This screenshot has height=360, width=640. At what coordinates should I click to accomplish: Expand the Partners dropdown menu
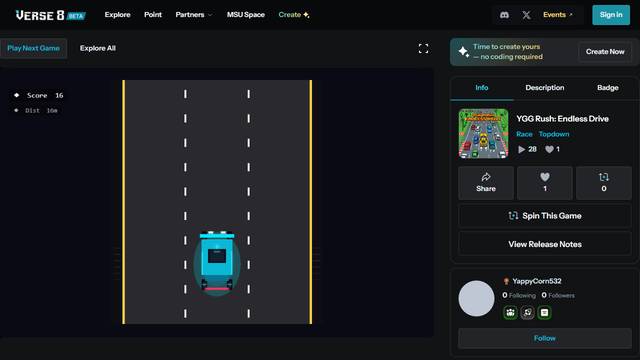[x=194, y=15]
